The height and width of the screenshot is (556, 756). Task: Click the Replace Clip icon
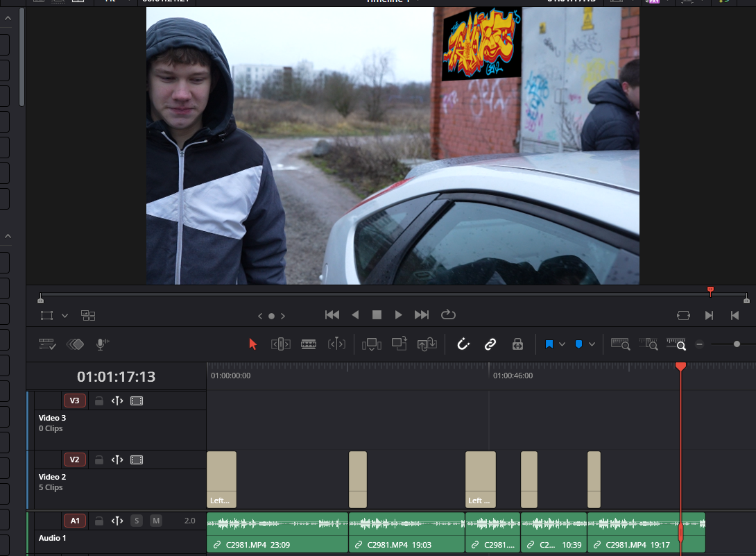427,344
